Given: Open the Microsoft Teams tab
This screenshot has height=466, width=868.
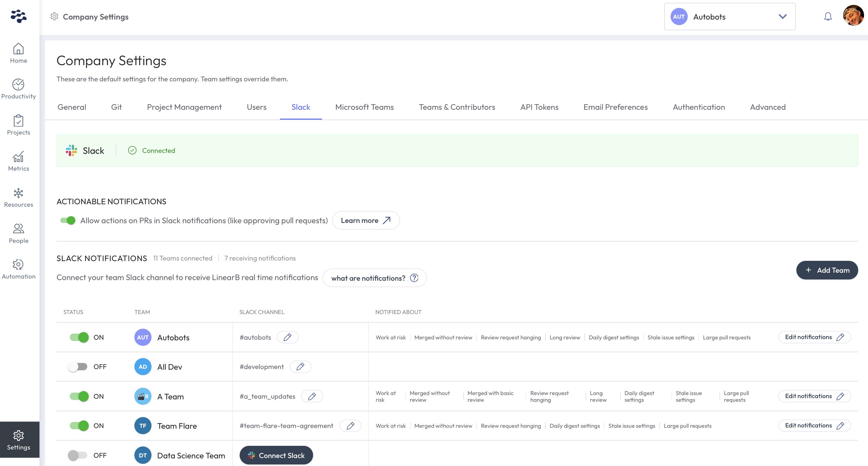Looking at the screenshot, I should tap(364, 107).
